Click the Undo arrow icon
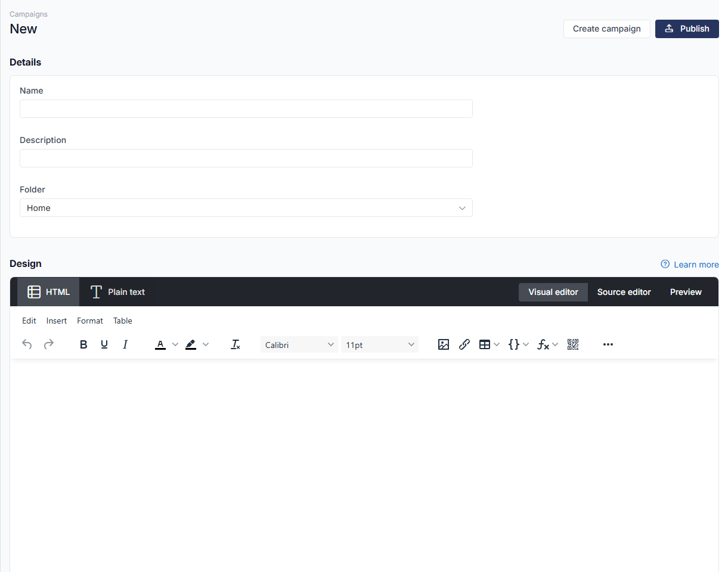The height and width of the screenshot is (572, 728). coord(27,344)
